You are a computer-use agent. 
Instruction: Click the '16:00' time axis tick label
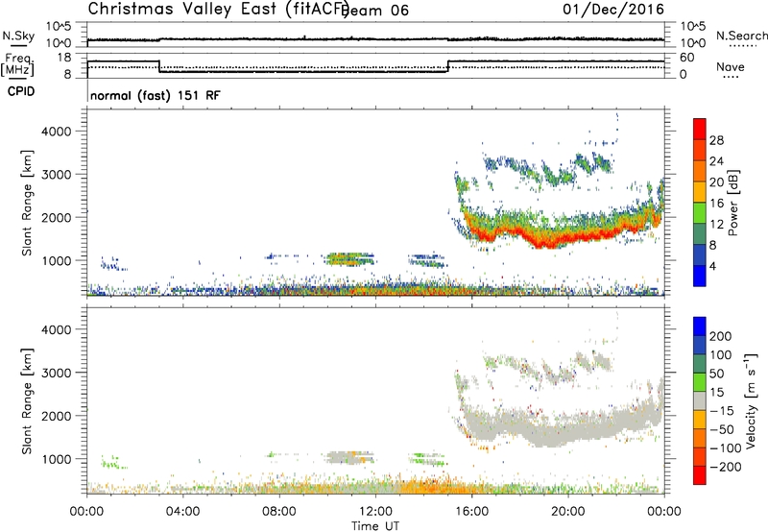471,512
